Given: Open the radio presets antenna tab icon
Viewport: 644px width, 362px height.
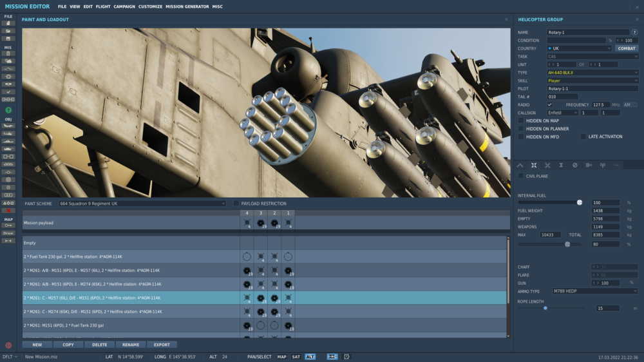Looking at the screenshot, I should [603, 165].
